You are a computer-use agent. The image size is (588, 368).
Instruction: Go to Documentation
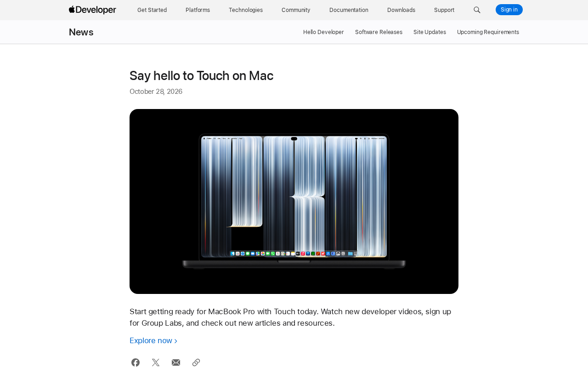coord(349,10)
